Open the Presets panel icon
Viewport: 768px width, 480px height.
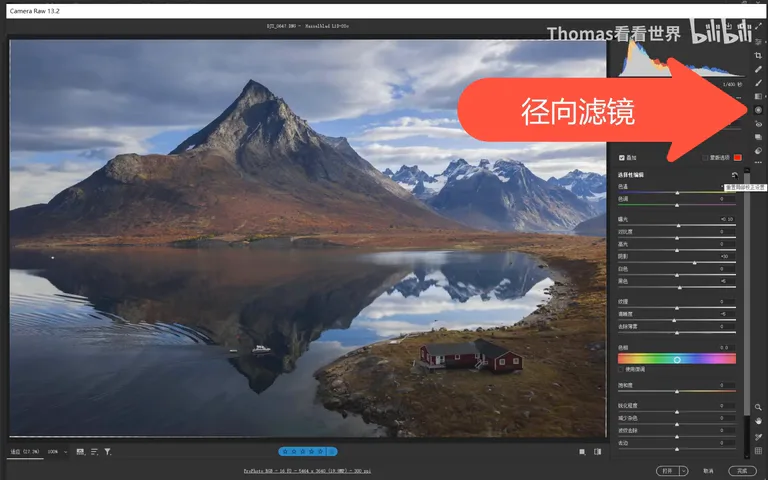pyautogui.click(x=758, y=151)
